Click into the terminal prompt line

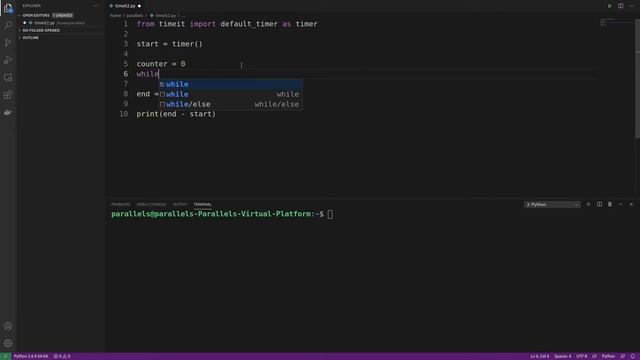222,214
